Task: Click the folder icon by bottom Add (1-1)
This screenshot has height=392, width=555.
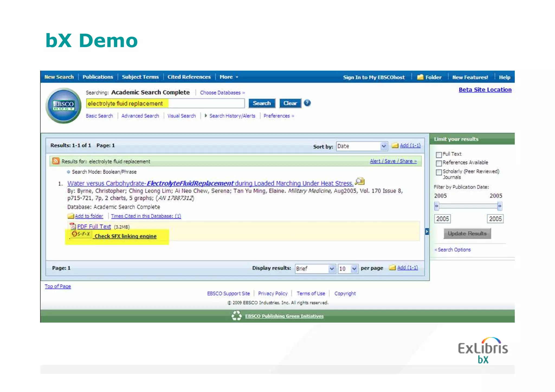Action: 392,268
